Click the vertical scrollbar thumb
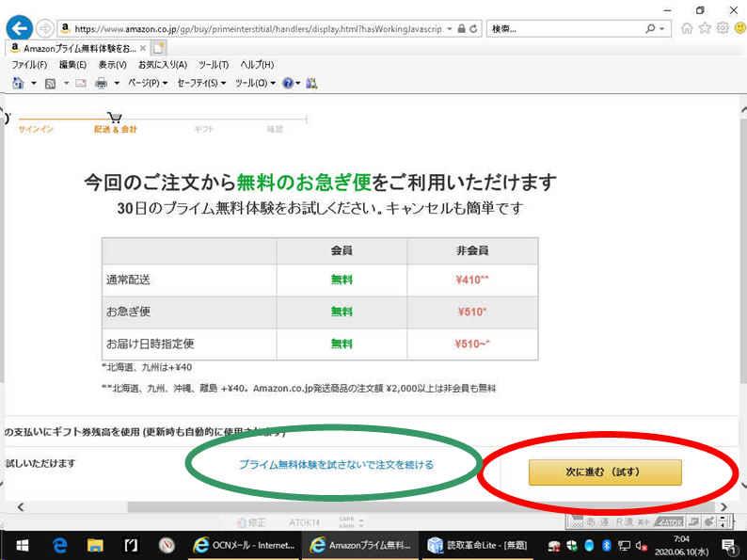Image resolution: width=747 pixels, height=560 pixels. (x=743, y=250)
